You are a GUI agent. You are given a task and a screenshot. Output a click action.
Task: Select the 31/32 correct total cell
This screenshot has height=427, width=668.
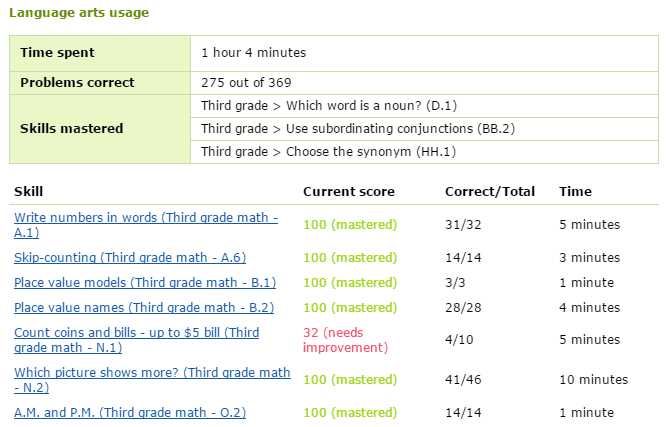463,225
